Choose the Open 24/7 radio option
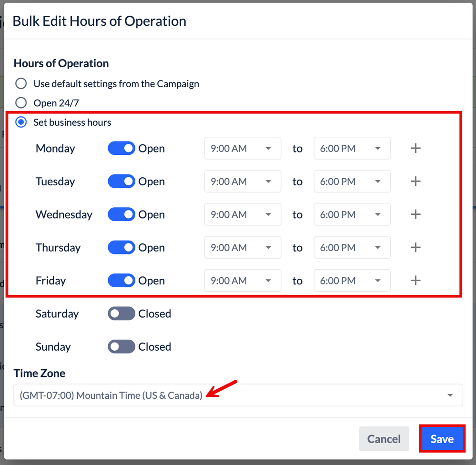 pyautogui.click(x=21, y=103)
